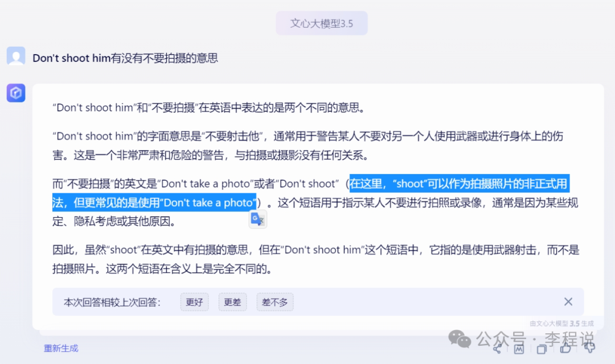Click the user question text
This screenshot has width=615, height=364.
(x=125, y=58)
